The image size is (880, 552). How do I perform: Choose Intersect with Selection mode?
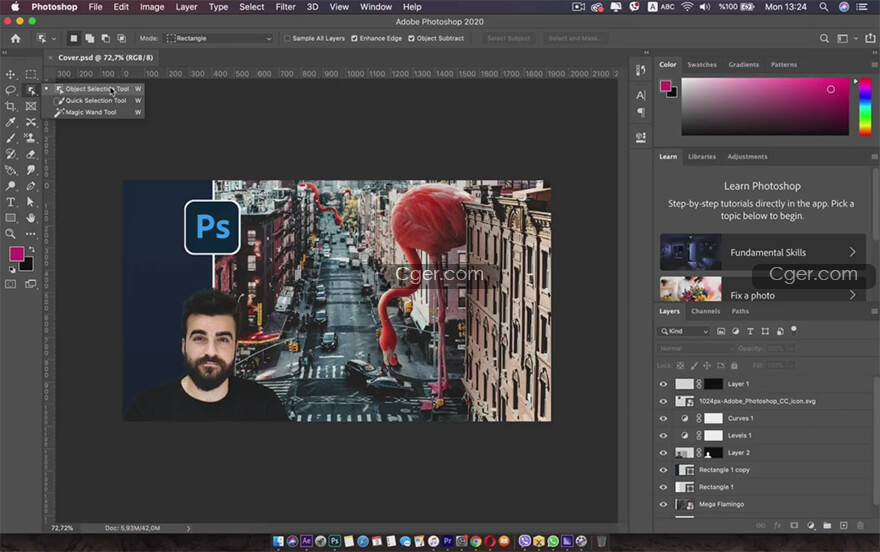[121, 38]
